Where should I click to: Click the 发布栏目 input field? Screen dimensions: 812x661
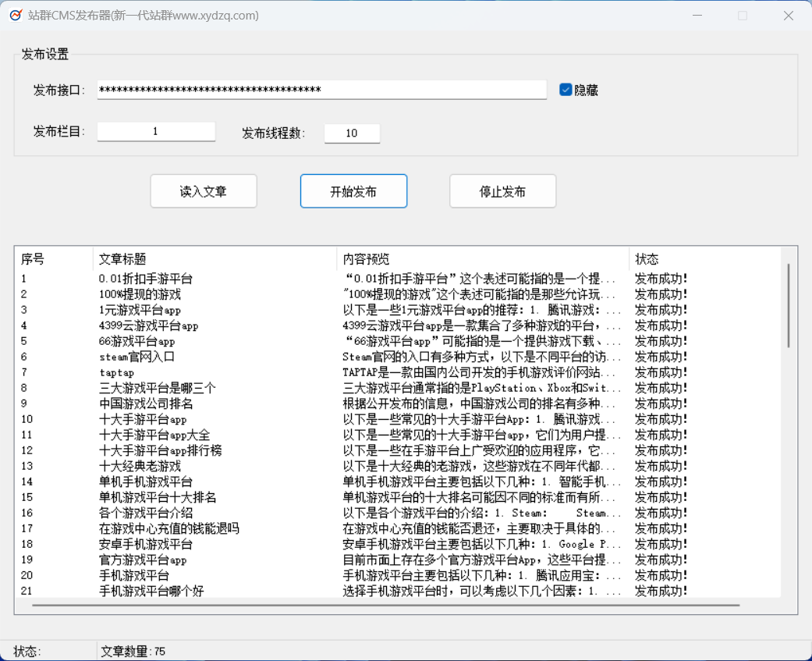[156, 132]
